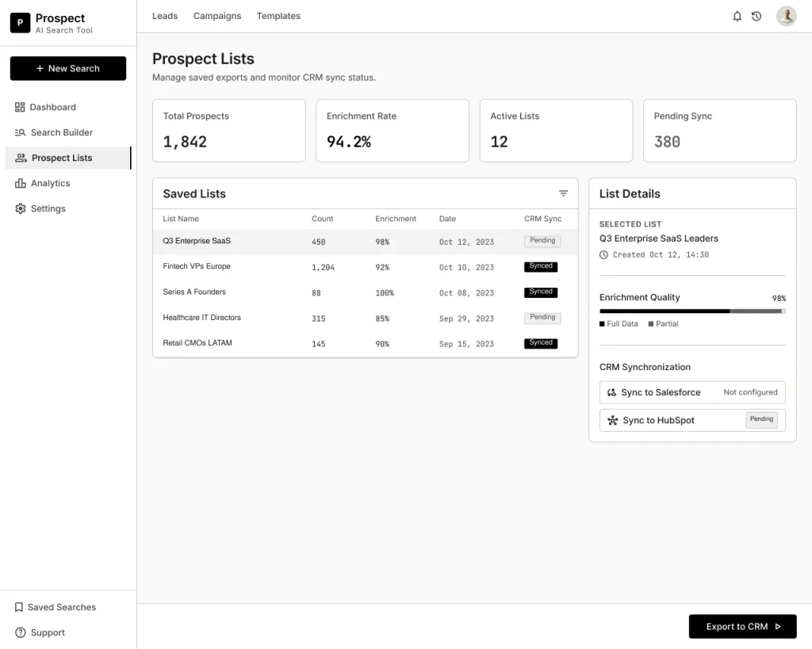Click the Settings gear icon
Screen dimensions: 812x649
point(20,208)
